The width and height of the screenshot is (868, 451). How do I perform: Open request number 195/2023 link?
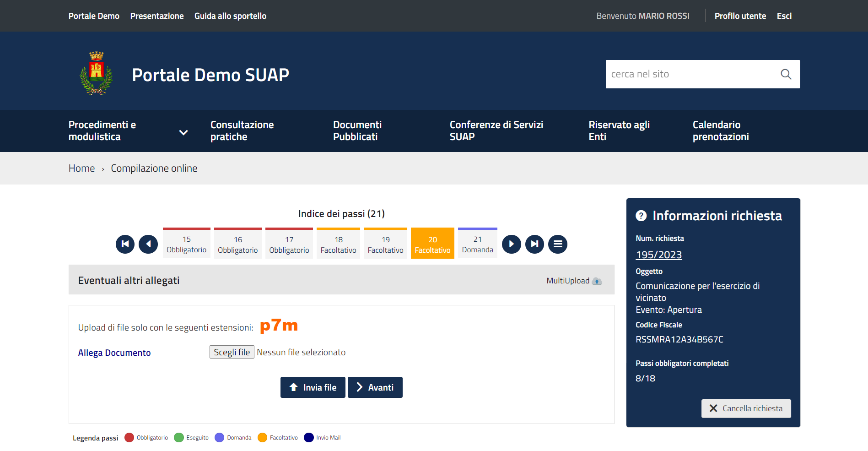click(x=658, y=255)
